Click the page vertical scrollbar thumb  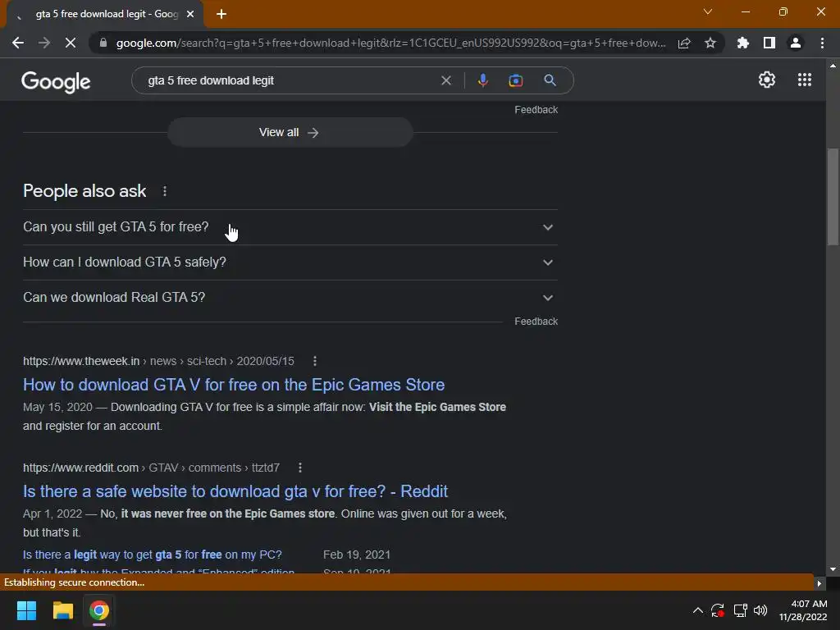[833, 197]
